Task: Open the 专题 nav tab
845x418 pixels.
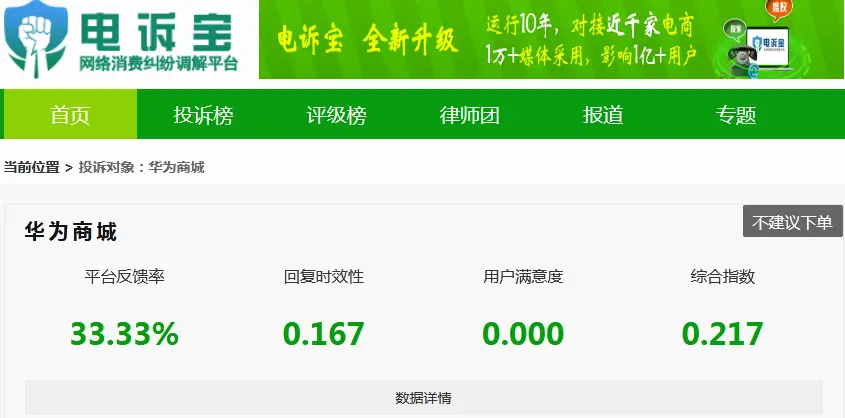Action: 736,115
